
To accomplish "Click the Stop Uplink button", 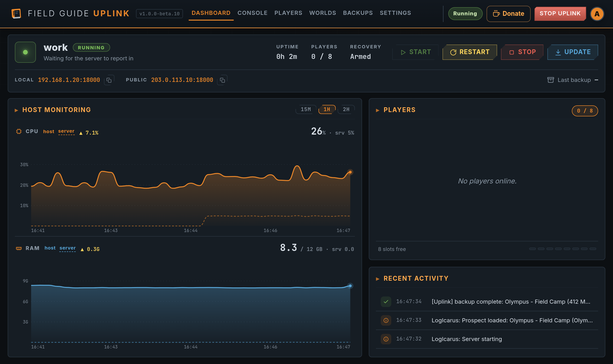I will [x=560, y=13].
